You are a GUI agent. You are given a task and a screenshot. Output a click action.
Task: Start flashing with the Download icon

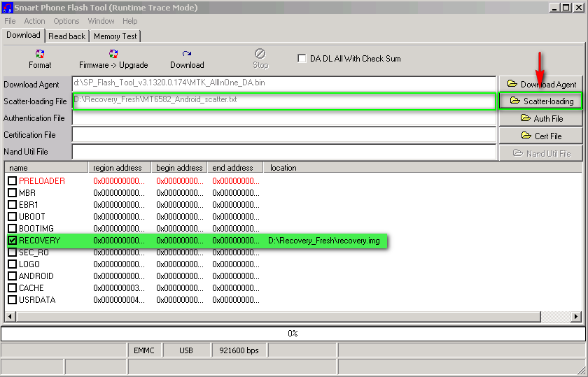pyautogui.click(x=187, y=55)
